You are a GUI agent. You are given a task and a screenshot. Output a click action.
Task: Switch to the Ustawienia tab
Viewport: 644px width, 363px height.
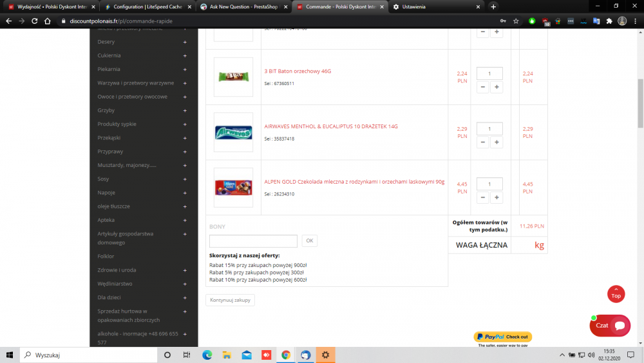tap(435, 6)
